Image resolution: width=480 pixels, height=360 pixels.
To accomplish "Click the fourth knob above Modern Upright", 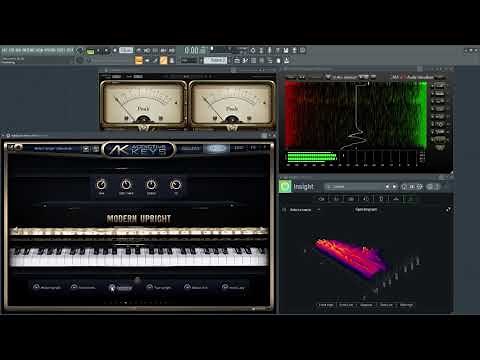I will (176, 184).
